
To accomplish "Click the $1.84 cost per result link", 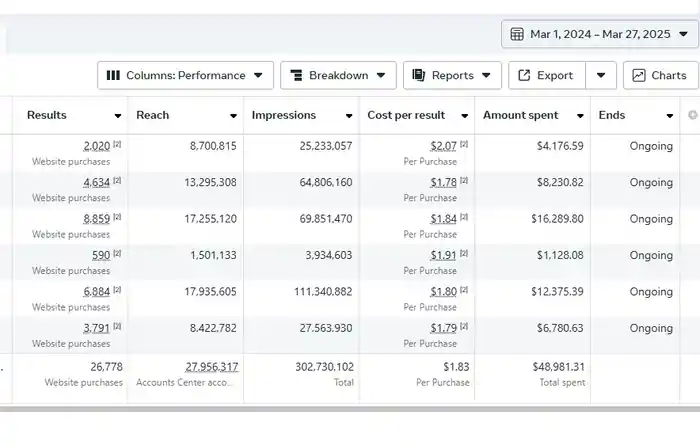I will tap(443, 219).
